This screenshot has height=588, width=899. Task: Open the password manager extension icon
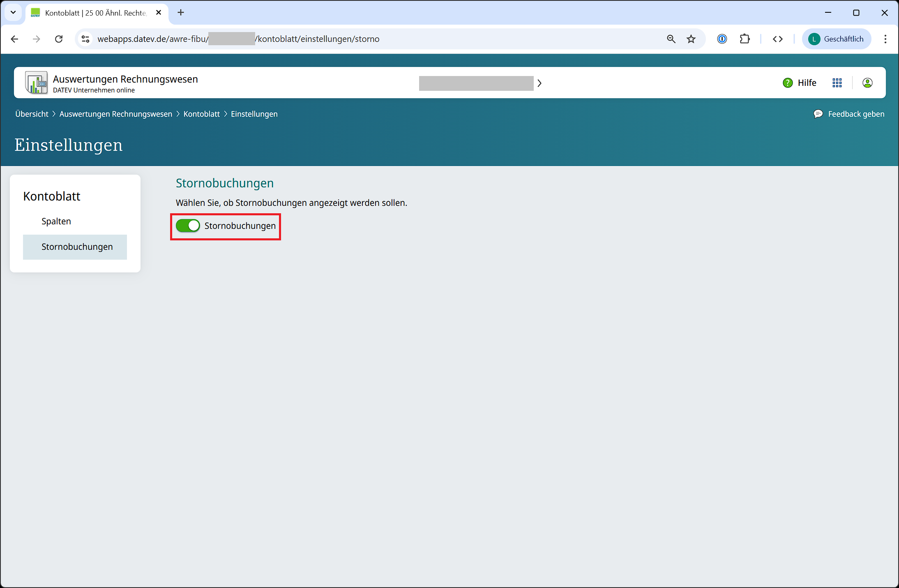[722, 39]
